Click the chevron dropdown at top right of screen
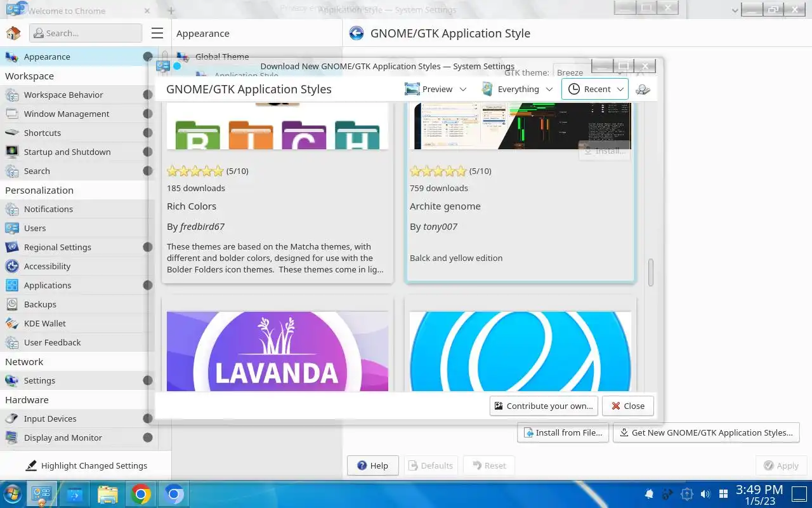This screenshot has width=812, height=508. 735,10
